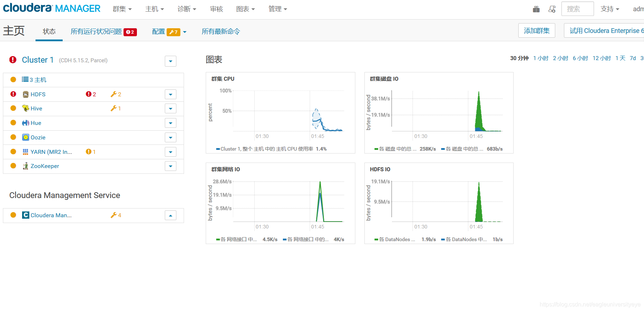The image size is (644, 311).
Task: Open 所有最新命令 link
Action: [x=221, y=31]
